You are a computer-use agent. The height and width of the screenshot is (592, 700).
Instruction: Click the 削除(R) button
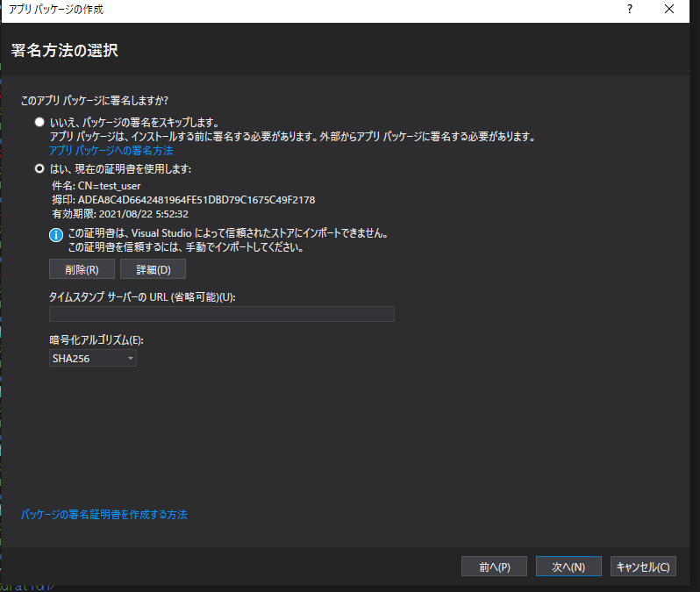click(82, 269)
